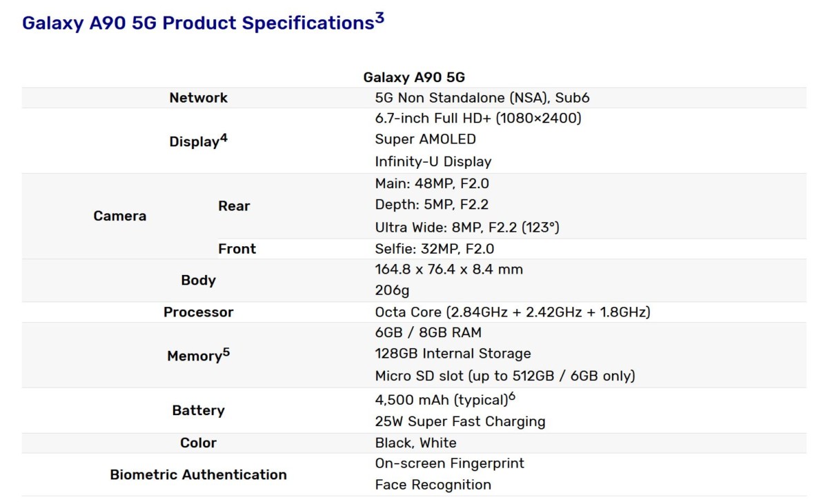The image size is (828, 504).
Task: Click the footnote 3 superscript in the title
Action: click(x=379, y=19)
